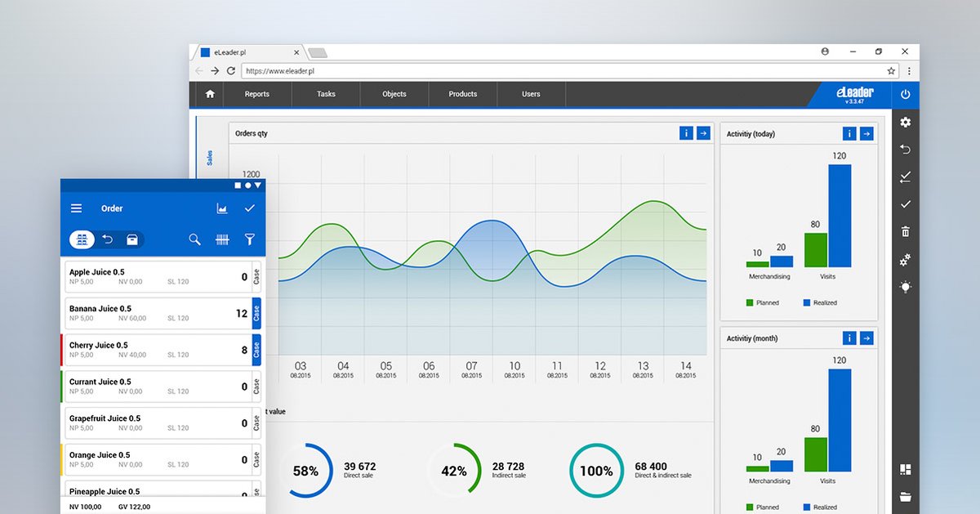Screen dimensions: 980x514
Task: Select the box archive toggle in Order app
Action: click(131, 239)
